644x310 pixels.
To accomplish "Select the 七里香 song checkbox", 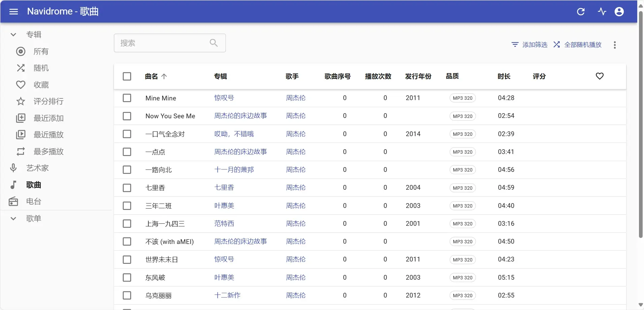I will pos(127,188).
